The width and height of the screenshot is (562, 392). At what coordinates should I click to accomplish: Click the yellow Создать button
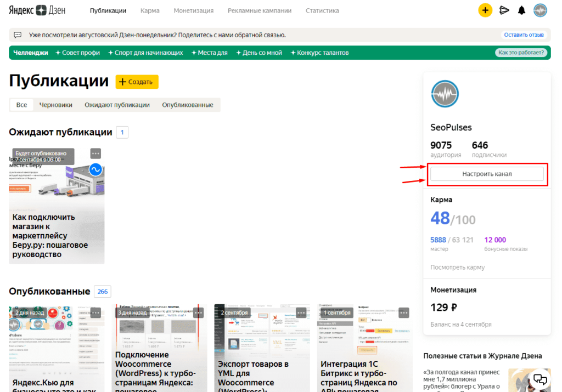point(137,82)
